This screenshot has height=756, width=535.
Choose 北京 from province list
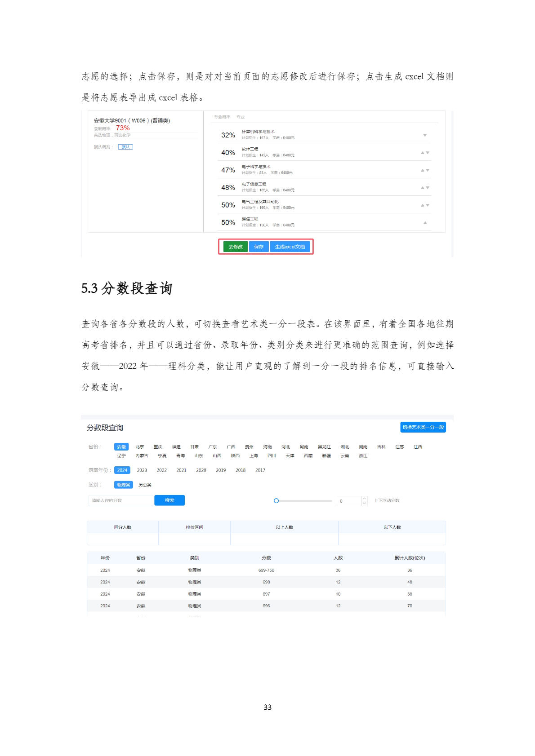tap(140, 447)
